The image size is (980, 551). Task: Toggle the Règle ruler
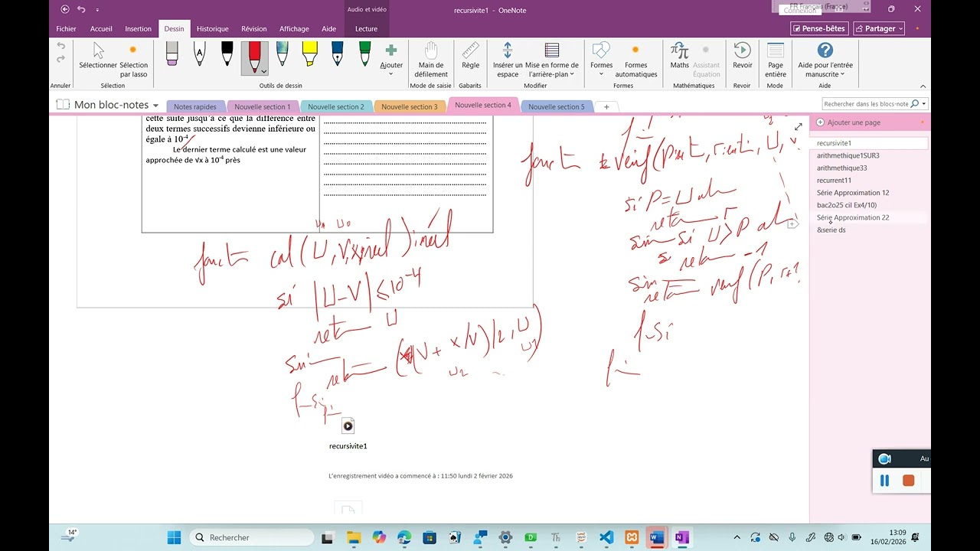[x=470, y=55]
